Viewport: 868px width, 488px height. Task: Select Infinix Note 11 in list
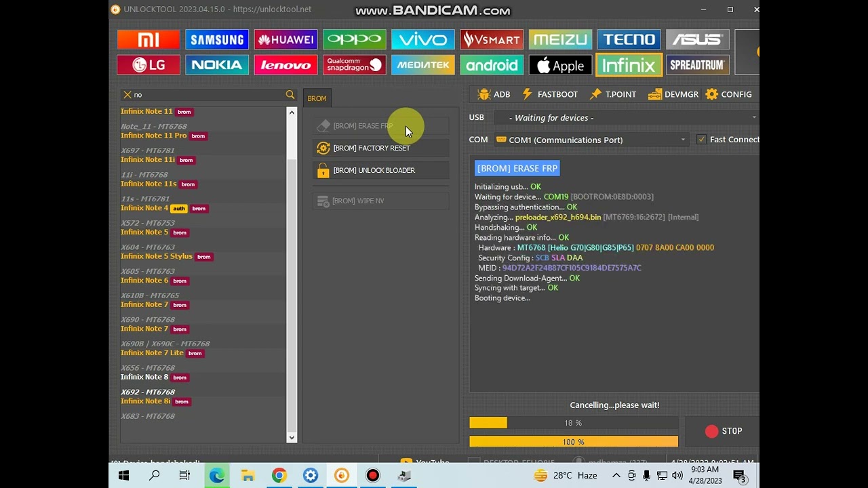pyautogui.click(x=146, y=111)
